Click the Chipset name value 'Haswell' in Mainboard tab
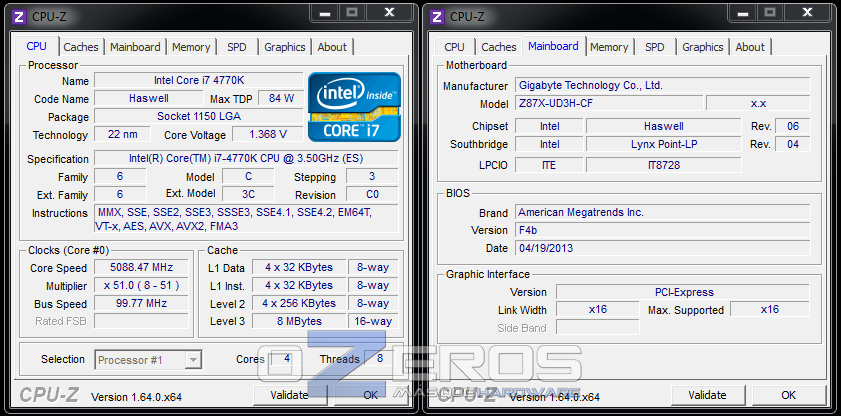Viewport: 841px width, 416px height. pos(663,126)
